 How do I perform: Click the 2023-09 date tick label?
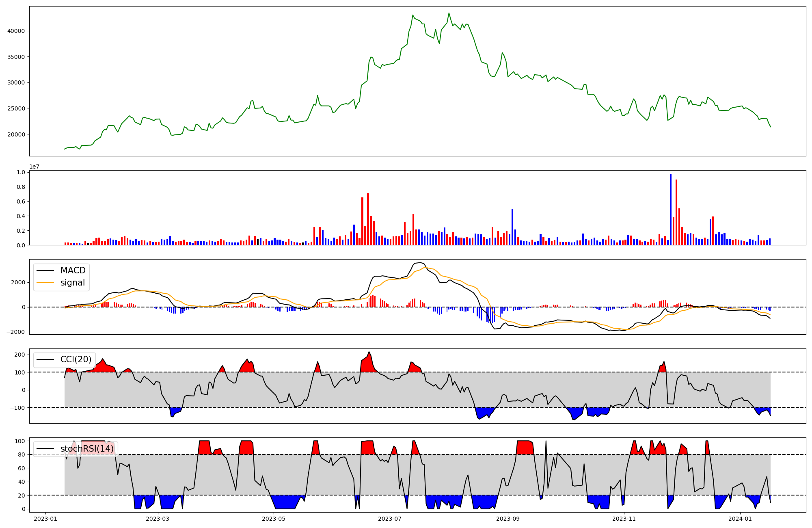tap(508, 519)
